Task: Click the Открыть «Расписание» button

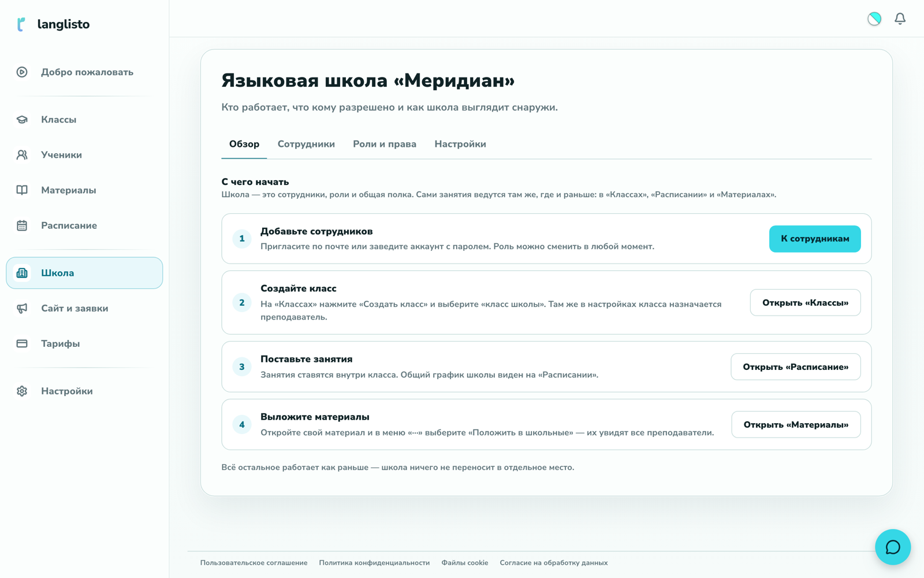Action: [x=796, y=366]
